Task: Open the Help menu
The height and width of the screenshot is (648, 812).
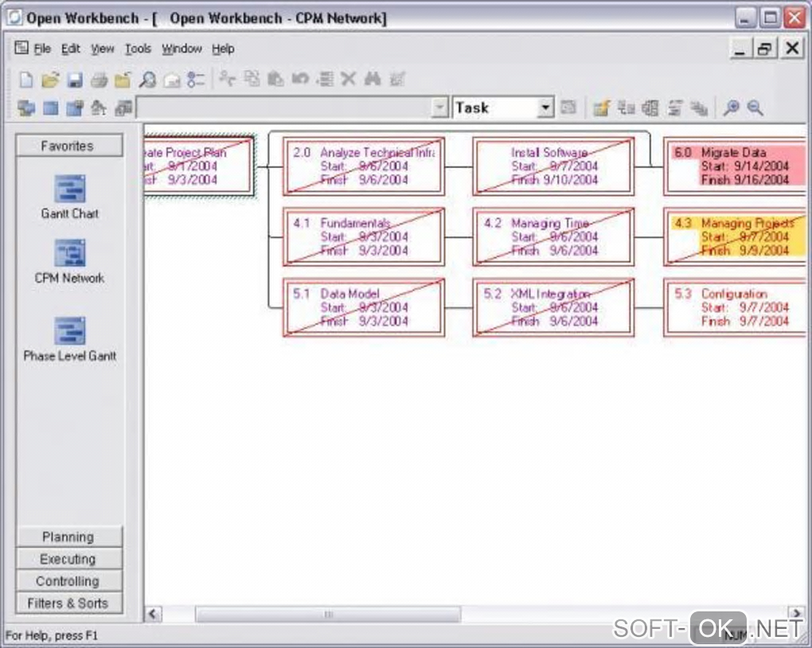Action: coord(223,49)
